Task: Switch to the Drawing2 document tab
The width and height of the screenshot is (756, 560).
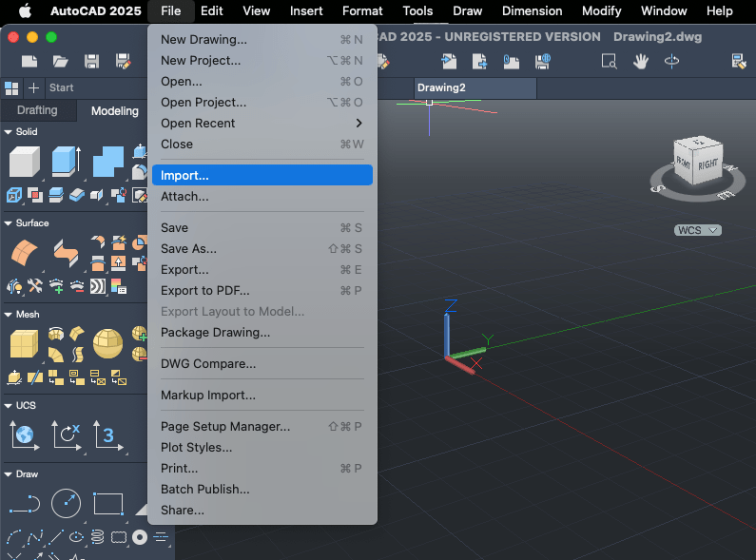Action: [456, 87]
